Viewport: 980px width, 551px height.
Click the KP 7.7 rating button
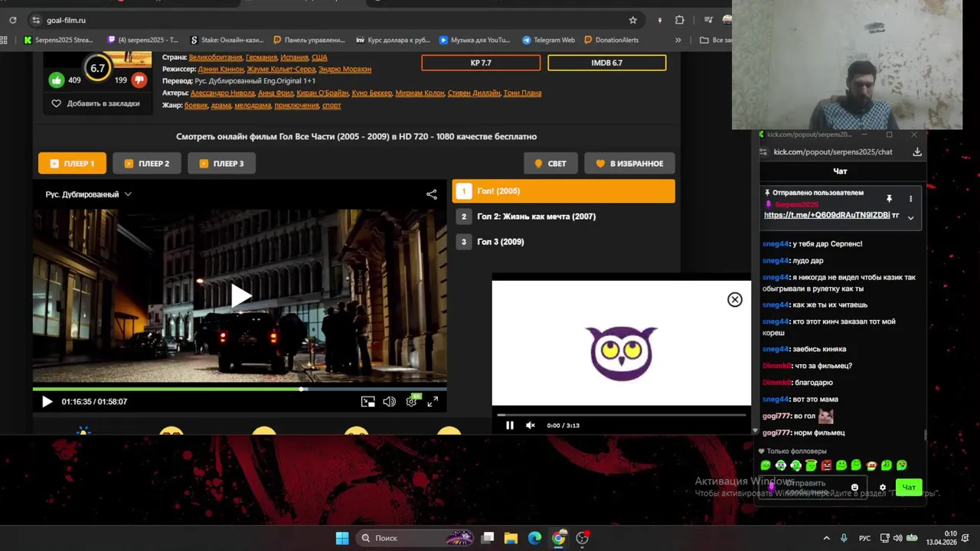pos(481,63)
